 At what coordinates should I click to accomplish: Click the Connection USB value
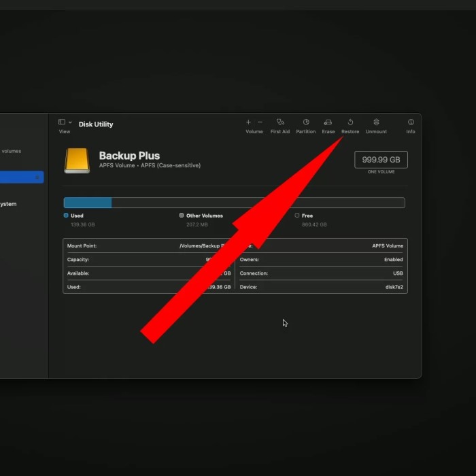[x=398, y=273]
